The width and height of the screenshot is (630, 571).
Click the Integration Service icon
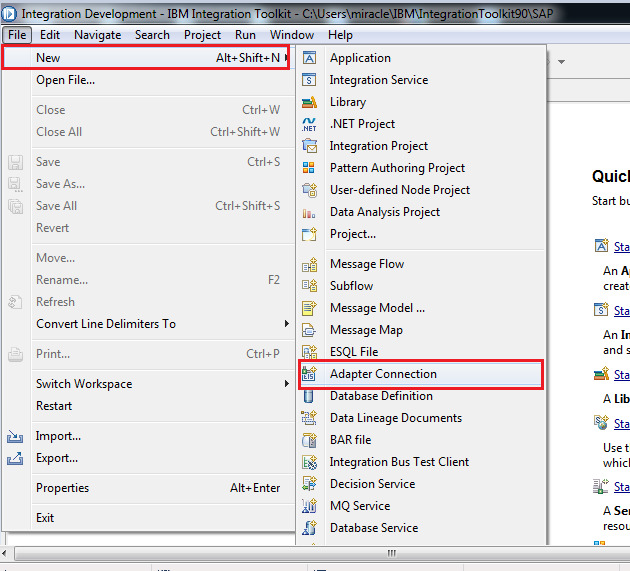point(309,80)
